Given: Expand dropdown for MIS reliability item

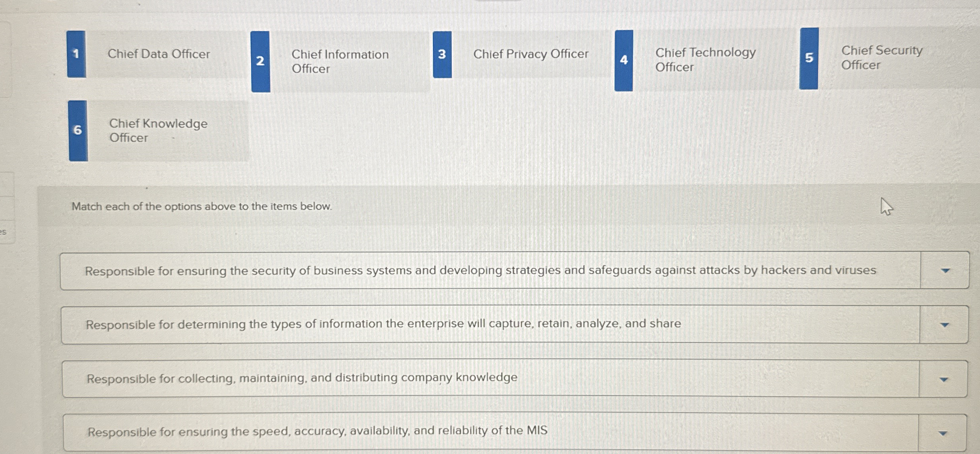Looking at the screenshot, I should tap(943, 433).
